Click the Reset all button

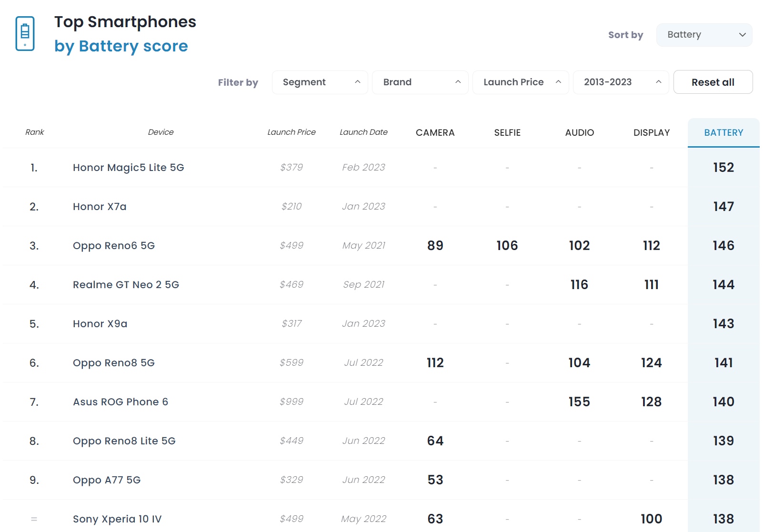[713, 82]
